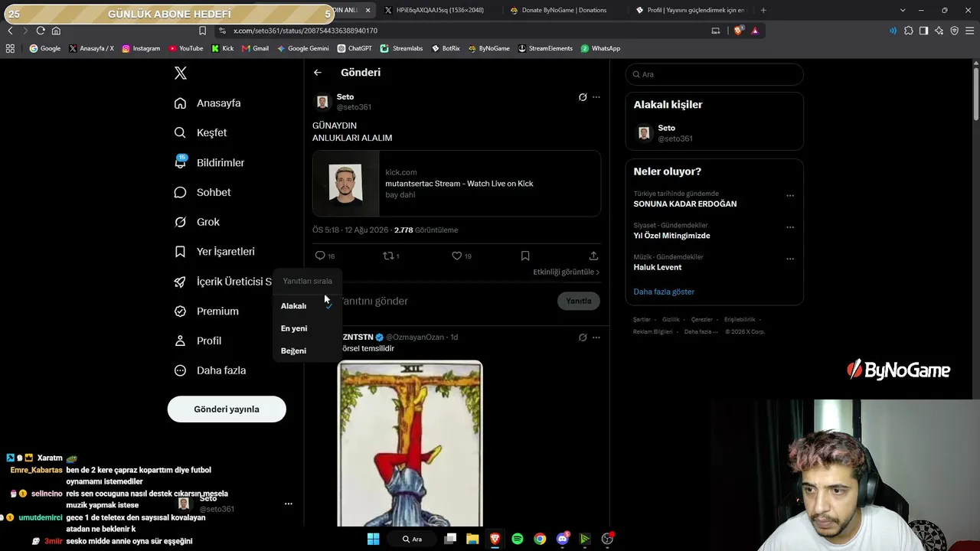Open the three-dot menu on Seto's post
The width and height of the screenshot is (980, 551).
(x=596, y=97)
